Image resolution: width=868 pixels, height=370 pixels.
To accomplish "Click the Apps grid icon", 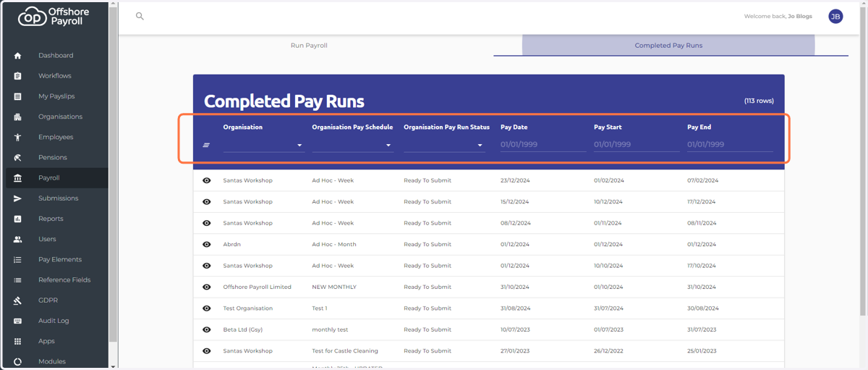I will (x=18, y=341).
